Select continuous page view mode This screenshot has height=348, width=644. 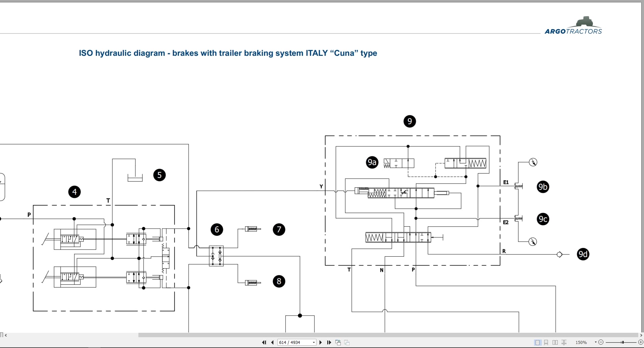click(x=546, y=342)
